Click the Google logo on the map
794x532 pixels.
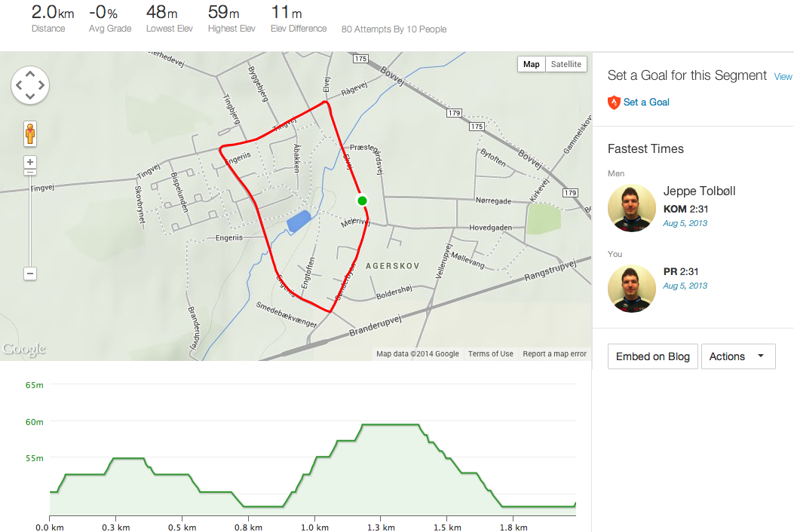tap(23, 349)
